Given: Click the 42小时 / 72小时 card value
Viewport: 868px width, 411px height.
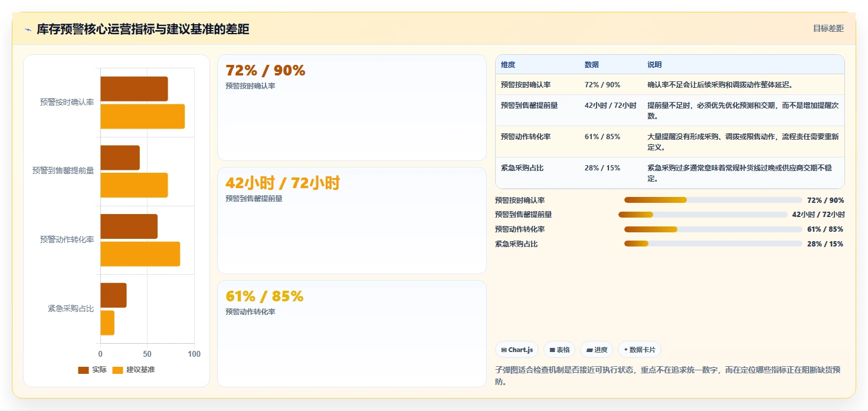Looking at the screenshot, I should (283, 183).
